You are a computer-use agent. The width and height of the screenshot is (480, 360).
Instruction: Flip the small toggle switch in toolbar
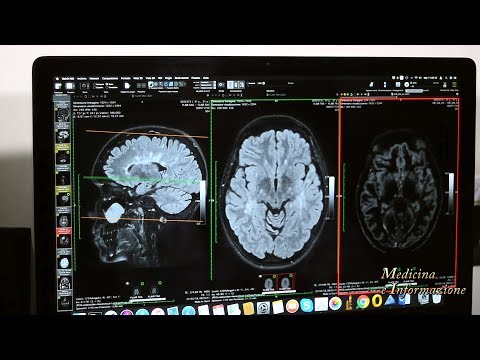(261, 83)
